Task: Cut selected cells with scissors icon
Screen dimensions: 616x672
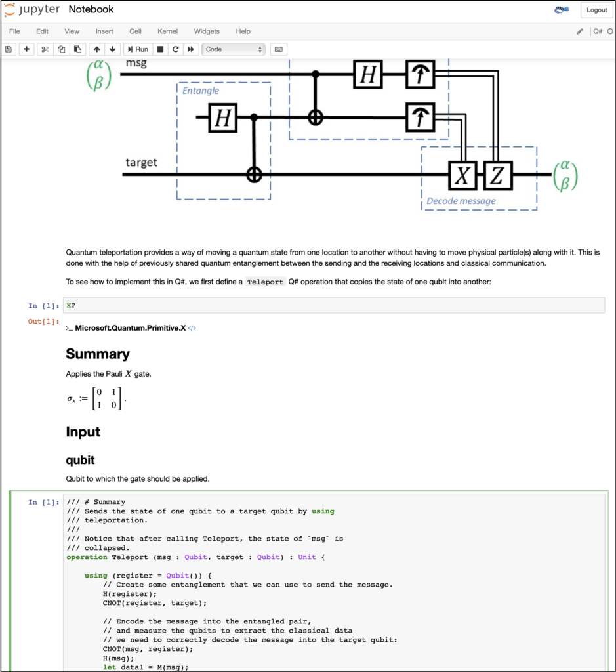Action: pos(45,49)
